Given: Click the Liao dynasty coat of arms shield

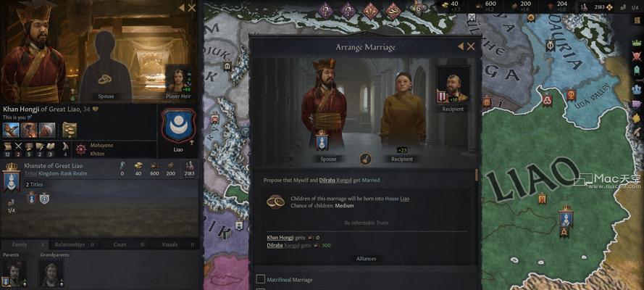Looking at the screenshot, I should point(178,125).
